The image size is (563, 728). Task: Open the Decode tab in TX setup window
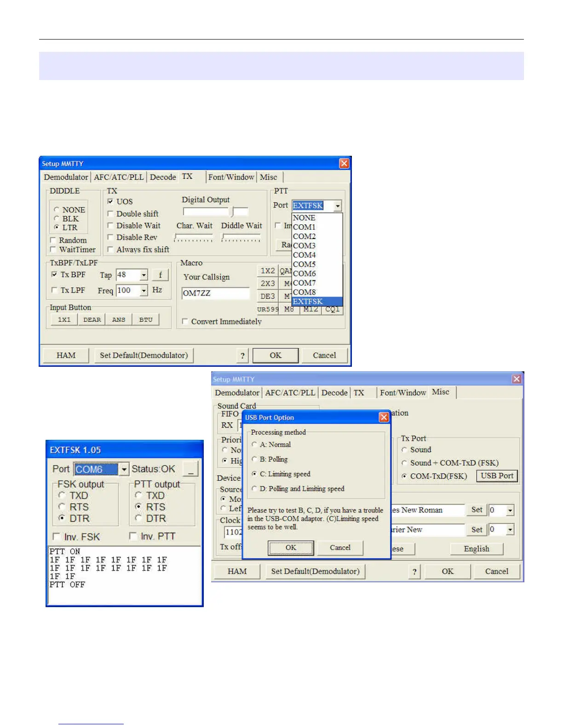pos(163,177)
